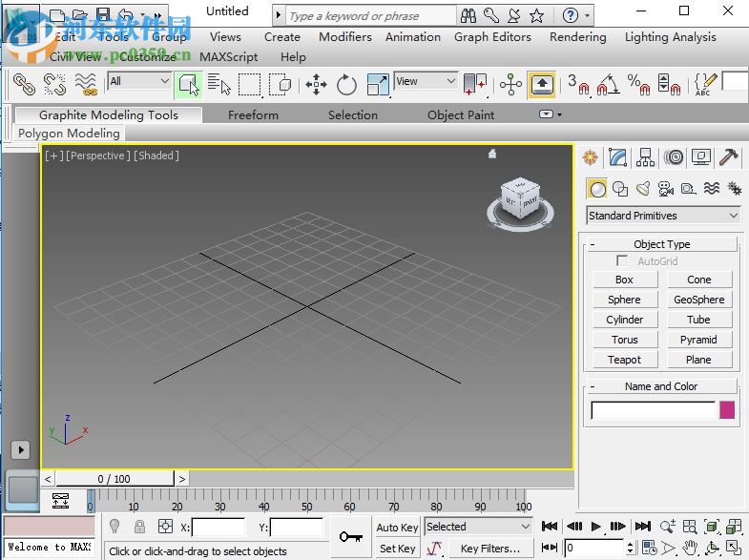
Task: Open the Create menu
Action: coord(282,37)
